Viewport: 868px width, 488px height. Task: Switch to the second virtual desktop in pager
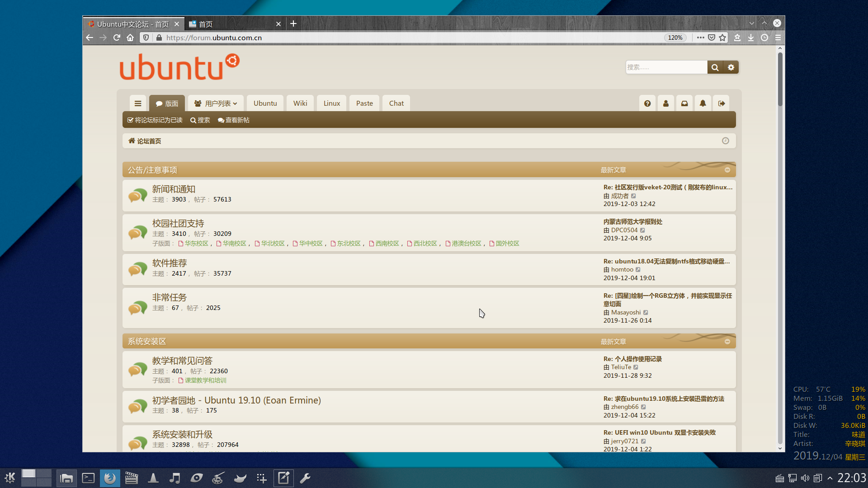coord(44,474)
